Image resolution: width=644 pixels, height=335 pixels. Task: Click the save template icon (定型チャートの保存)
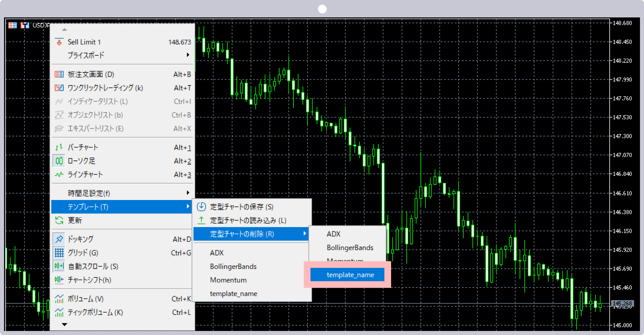coord(201,207)
